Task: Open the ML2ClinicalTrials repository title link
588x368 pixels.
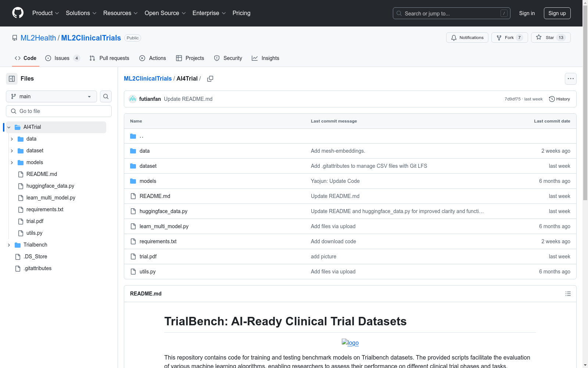Action: pos(91,38)
